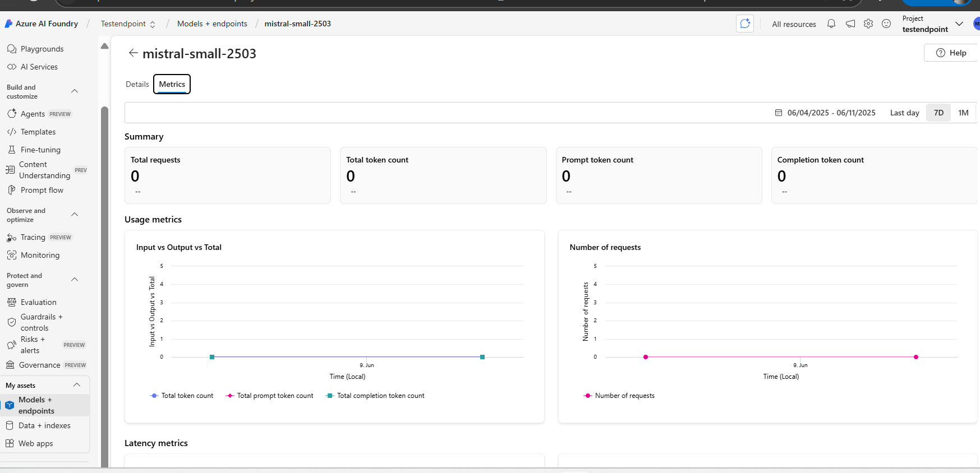Click Models + endpoints breadcrumb
This screenshot has width=980, height=473.
212,24
